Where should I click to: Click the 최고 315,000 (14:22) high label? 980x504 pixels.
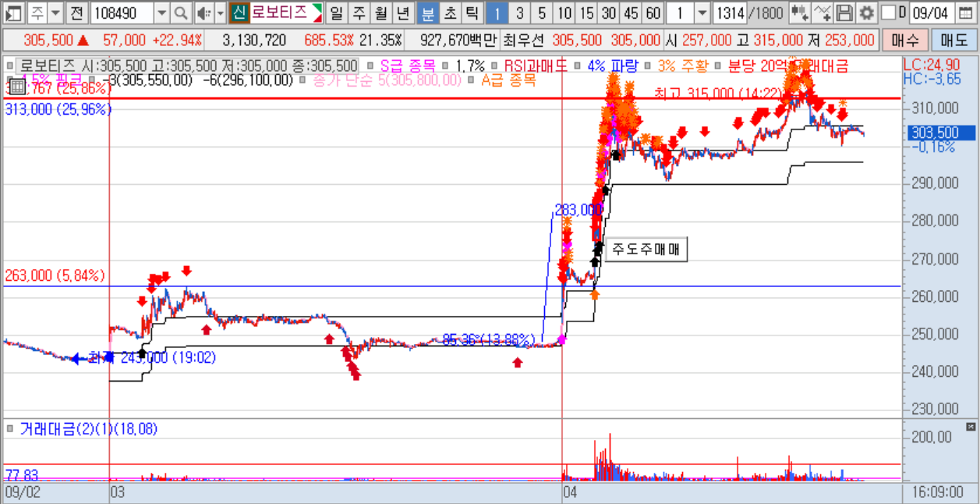pyautogui.click(x=718, y=94)
